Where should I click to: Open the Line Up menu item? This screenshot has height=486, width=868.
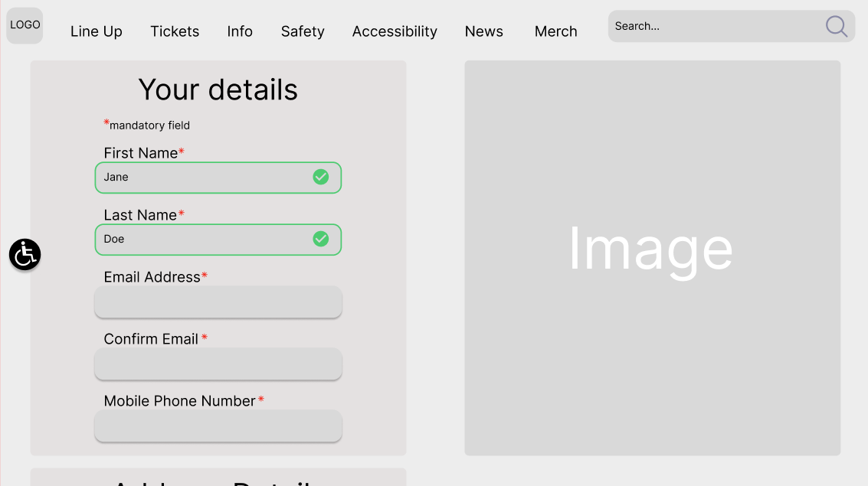pyautogui.click(x=97, y=31)
